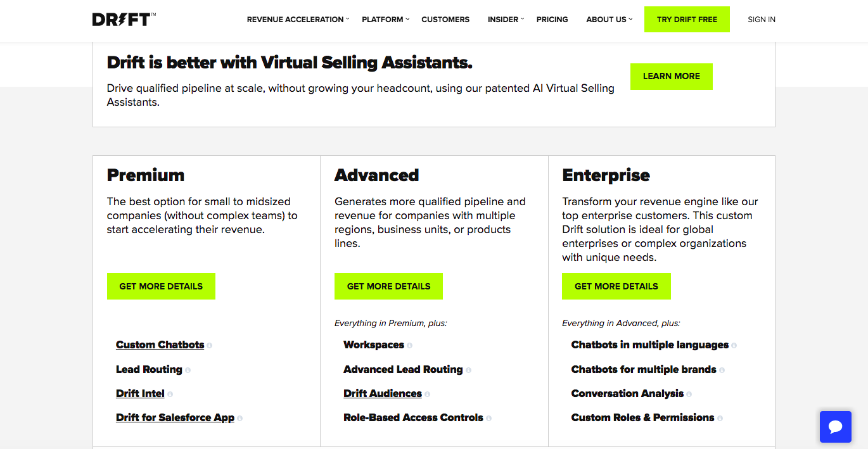This screenshot has height=449, width=868.
Task: Click info icon beside Conversation Analysis
Action: 689,395
